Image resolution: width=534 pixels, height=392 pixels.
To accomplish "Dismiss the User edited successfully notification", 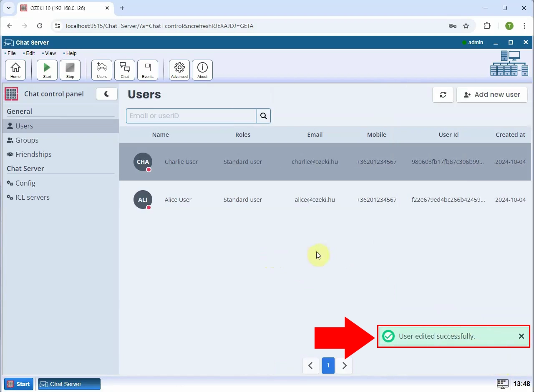I will [521, 336].
